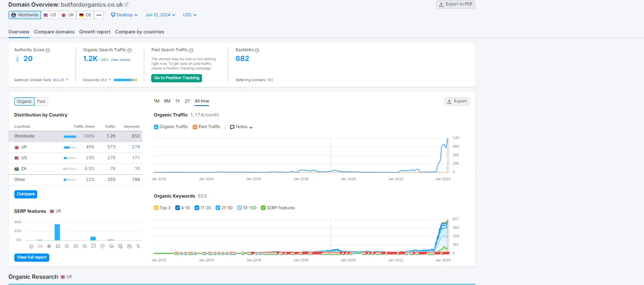Screen dimensions: 644x285
Task: Select the DE flag database button
Action: pyautogui.click(x=86, y=15)
